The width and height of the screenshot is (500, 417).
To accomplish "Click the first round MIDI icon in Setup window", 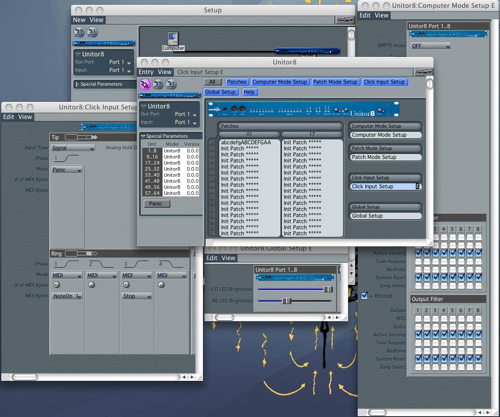I will (79, 32).
